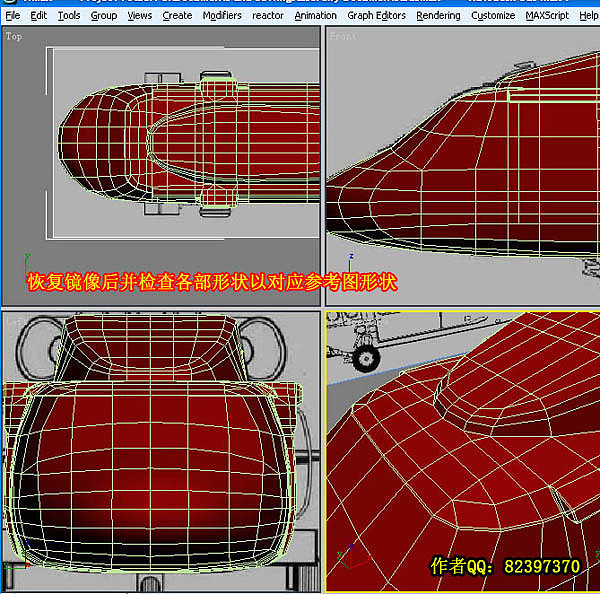
Task: Activate the Front viewport showing nose profile
Action: coord(463,165)
